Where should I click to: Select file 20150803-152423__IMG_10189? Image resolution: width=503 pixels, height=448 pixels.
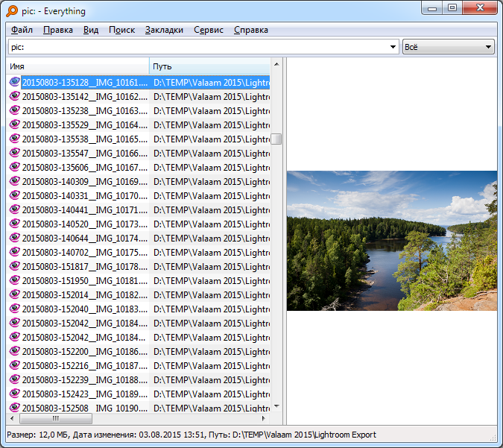coord(85,394)
